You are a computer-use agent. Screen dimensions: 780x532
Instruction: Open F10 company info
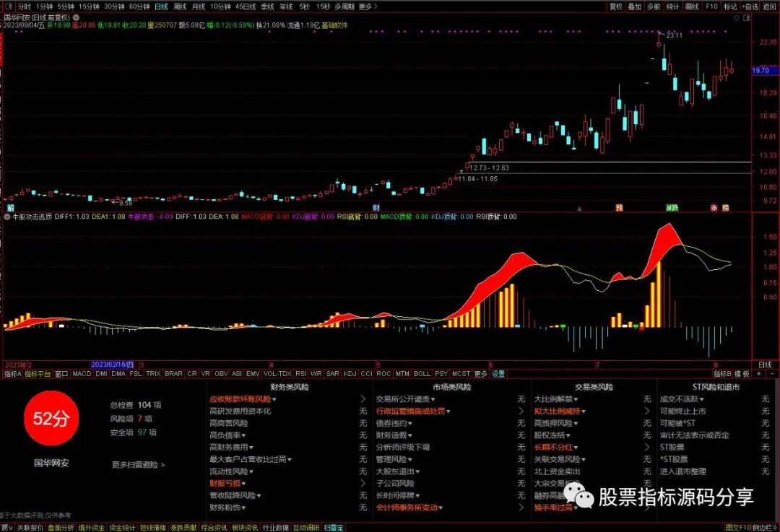711,6
